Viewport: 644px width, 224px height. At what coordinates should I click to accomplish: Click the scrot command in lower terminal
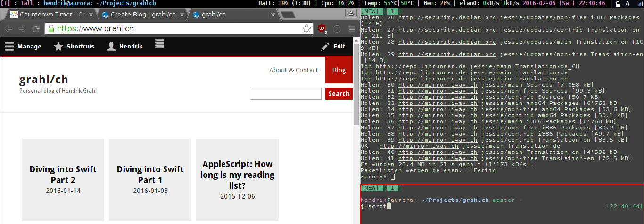pos(377,206)
